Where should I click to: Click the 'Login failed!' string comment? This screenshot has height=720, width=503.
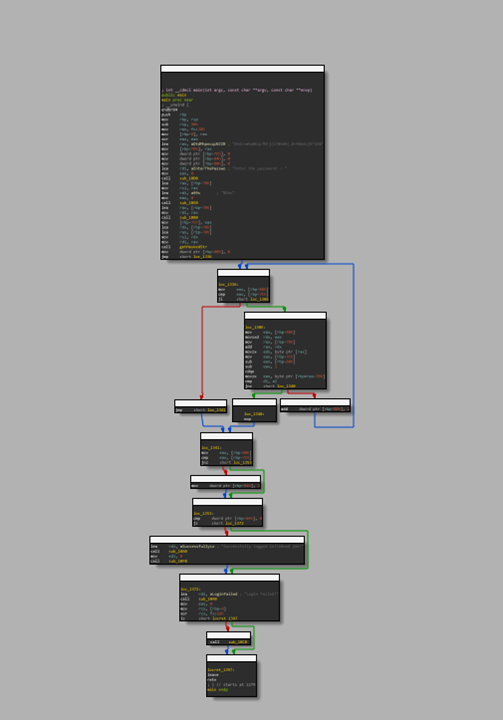pyautogui.click(x=260, y=594)
